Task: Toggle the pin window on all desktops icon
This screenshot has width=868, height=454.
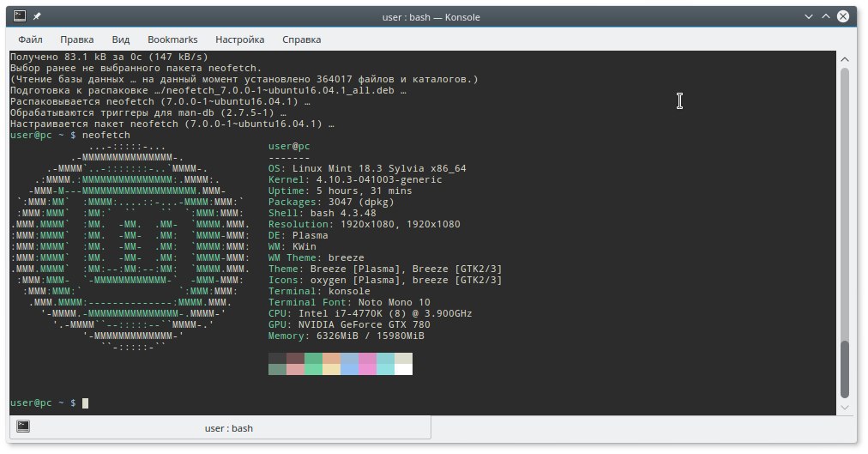Action: (x=37, y=16)
